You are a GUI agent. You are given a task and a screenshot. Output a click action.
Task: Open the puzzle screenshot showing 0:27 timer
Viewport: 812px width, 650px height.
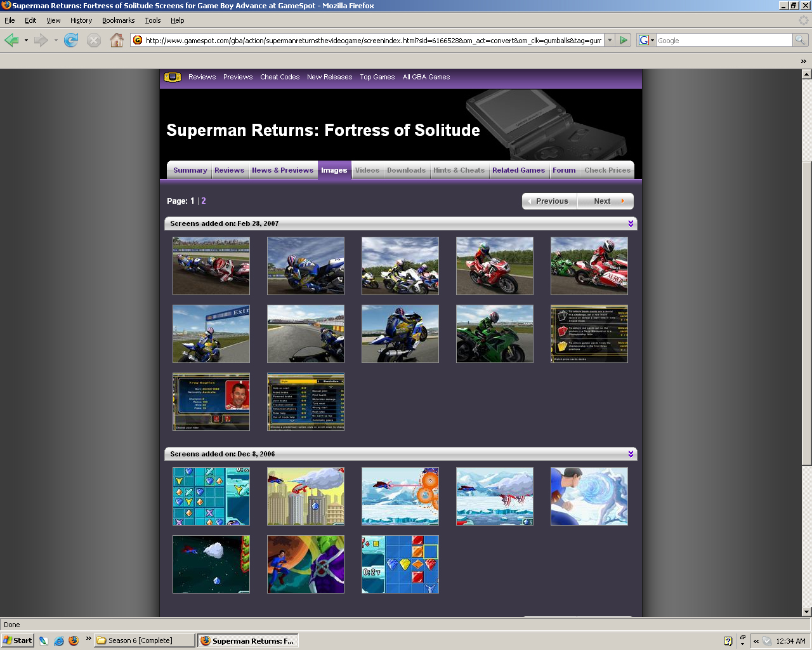(400, 564)
